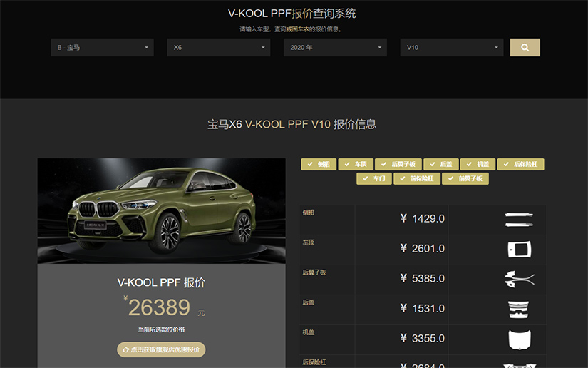This screenshot has width=588, height=368.
Task: Click the 后保险杠 rear bumper part icon
Action: [x=520, y=365]
